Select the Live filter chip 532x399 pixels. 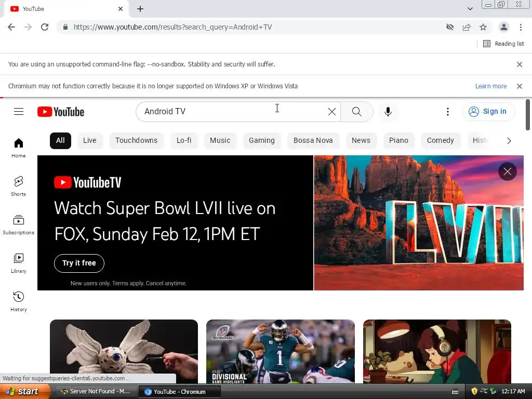89,141
